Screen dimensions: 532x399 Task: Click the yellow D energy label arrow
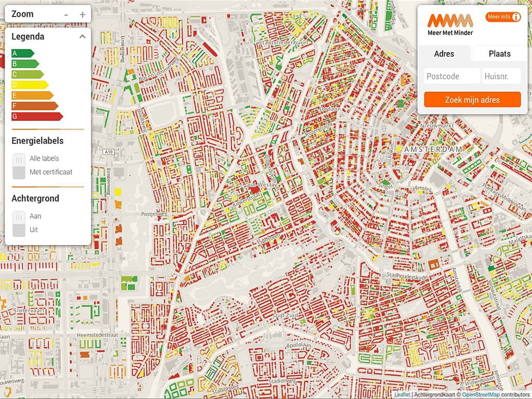(x=30, y=85)
